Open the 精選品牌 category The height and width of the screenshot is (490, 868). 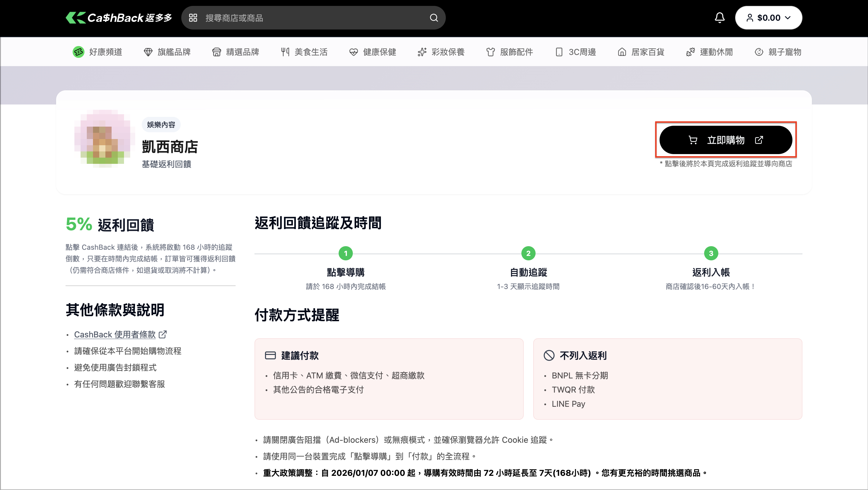point(236,52)
